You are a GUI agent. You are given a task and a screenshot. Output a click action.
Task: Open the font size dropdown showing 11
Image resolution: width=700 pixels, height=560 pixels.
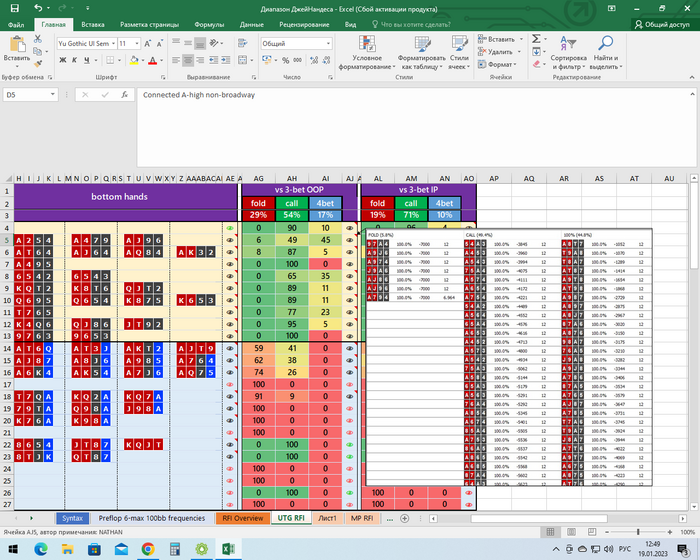(137, 43)
